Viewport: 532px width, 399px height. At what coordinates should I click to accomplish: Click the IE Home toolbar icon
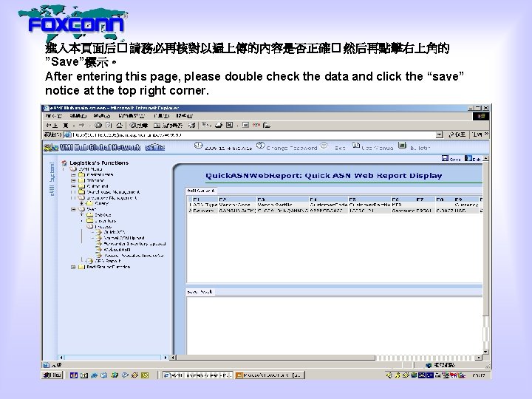[119, 125]
